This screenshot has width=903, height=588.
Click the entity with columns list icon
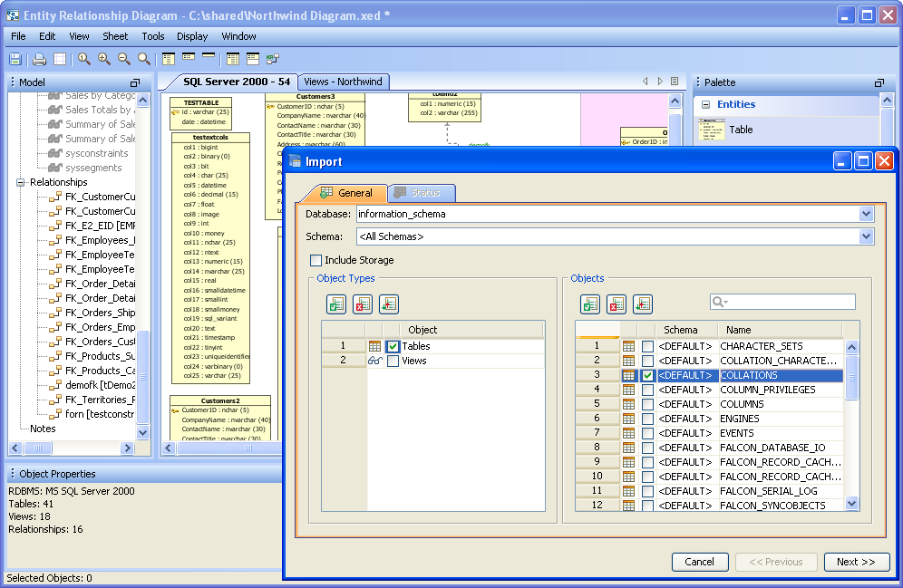(x=233, y=59)
